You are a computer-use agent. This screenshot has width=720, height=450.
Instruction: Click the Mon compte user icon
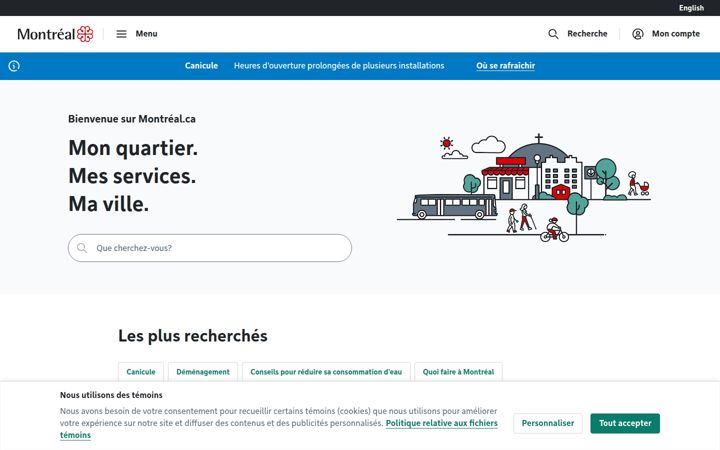tap(638, 34)
